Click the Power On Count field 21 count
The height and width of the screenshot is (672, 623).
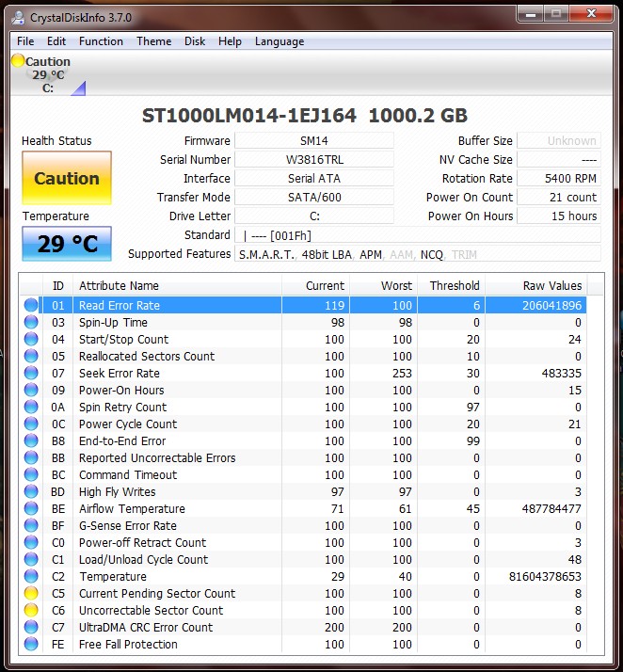559,197
